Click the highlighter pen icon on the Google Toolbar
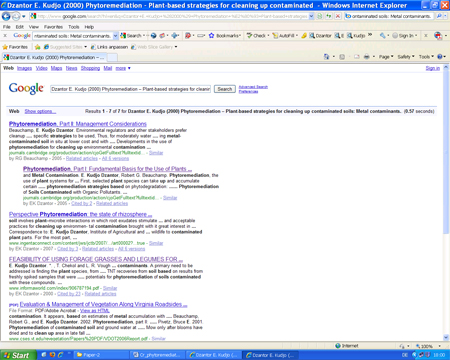Screen dimensions: 450x360 (x=304, y=36)
